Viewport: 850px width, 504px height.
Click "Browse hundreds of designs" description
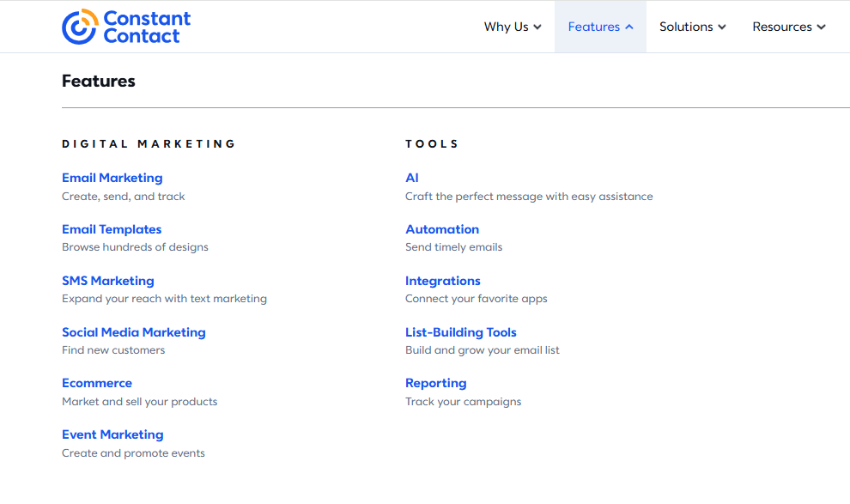tap(135, 247)
